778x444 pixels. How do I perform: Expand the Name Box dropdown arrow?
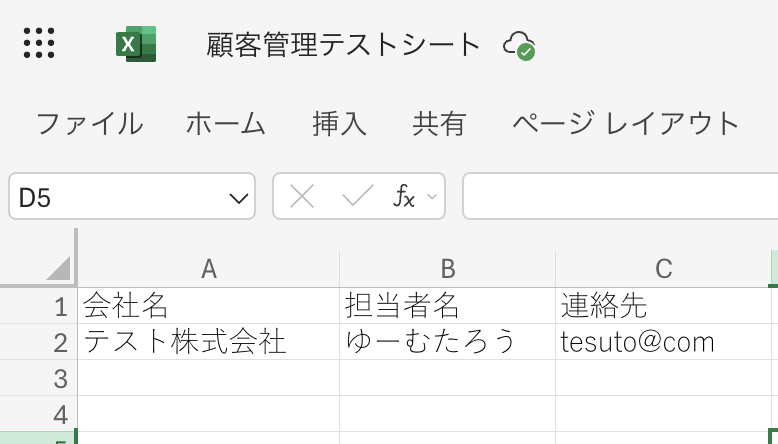[239, 198]
